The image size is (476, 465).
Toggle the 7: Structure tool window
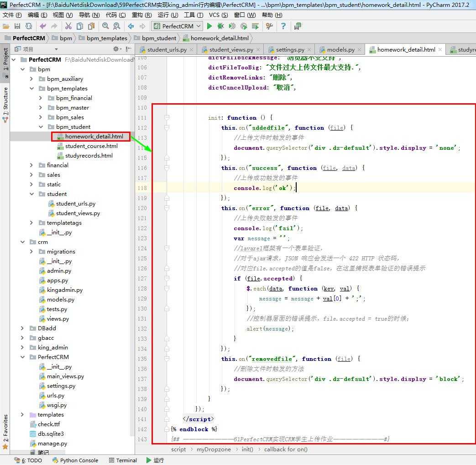click(x=5, y=104)
